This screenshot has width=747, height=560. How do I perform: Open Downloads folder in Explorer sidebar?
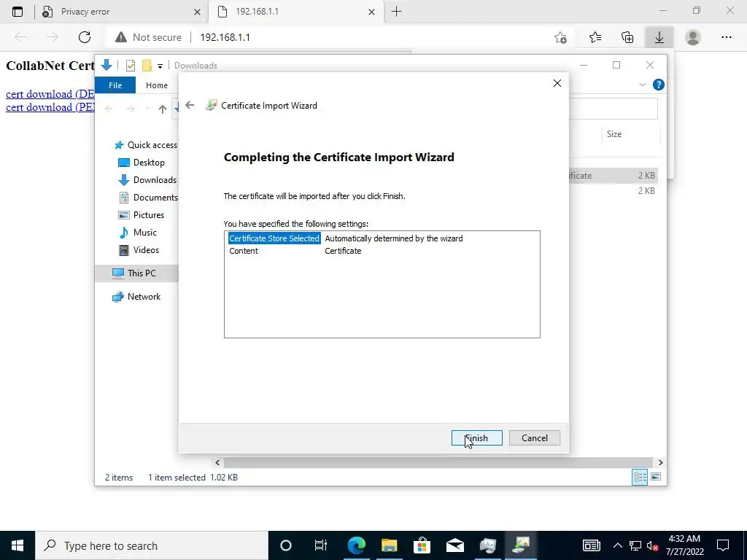coord(147,180)
